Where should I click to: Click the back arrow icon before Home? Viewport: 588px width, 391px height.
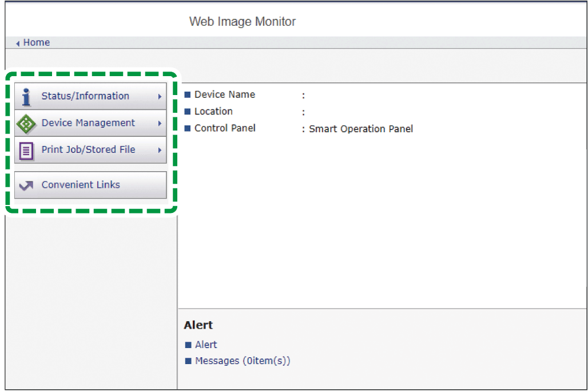click(18, 42)
